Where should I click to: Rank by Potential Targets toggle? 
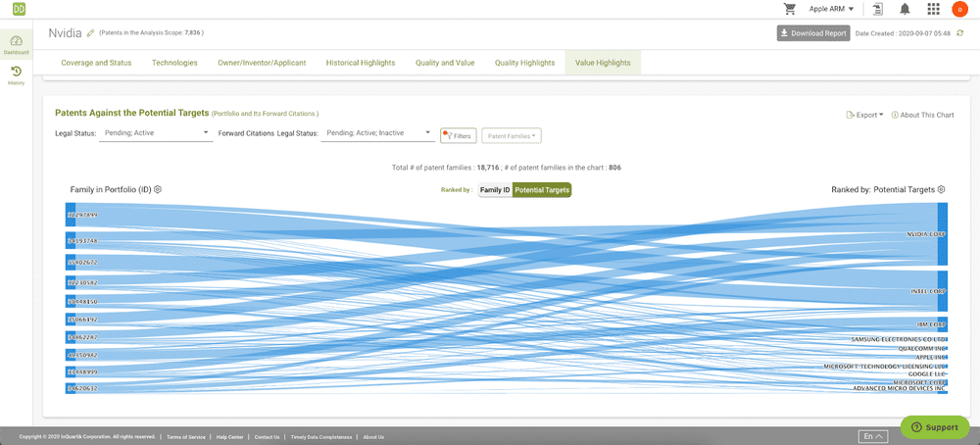pos(542,189)
